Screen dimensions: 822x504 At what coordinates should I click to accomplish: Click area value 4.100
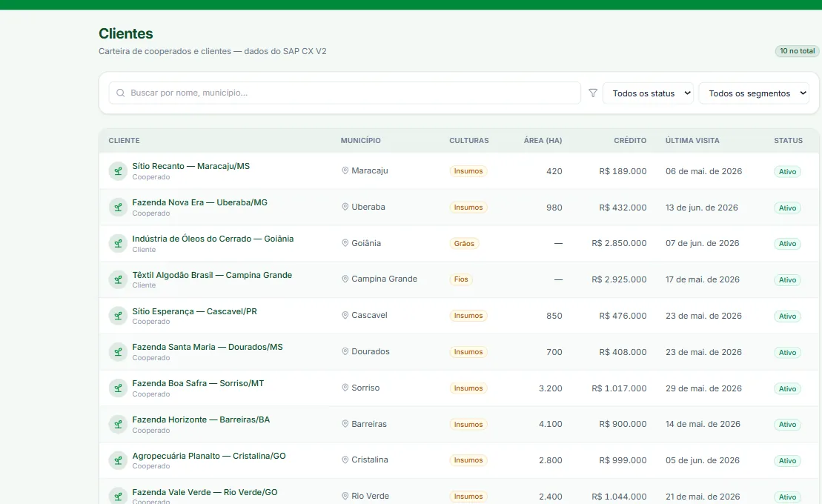point(551,424)
